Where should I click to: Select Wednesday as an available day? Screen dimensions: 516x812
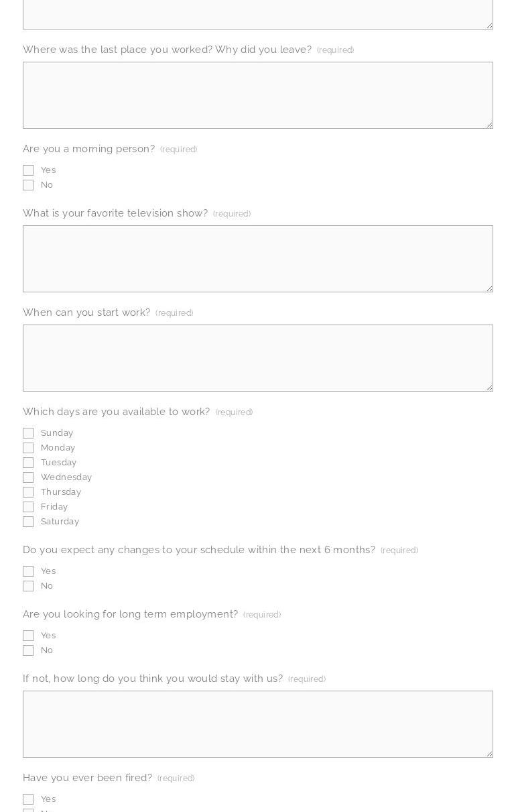point(28,477)
